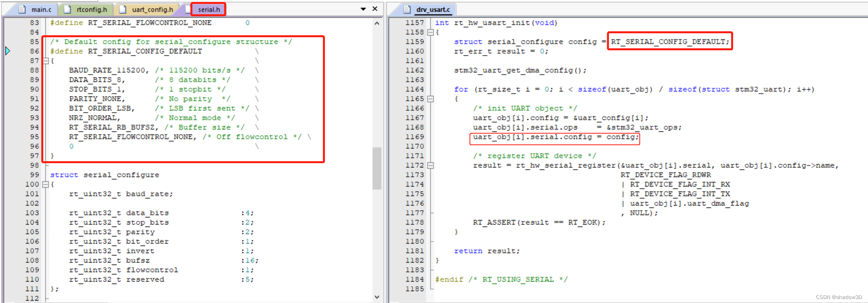
Task: Click RT_SERIAL_CONFIG_DEFAULT on line 1159
Action: [x=668, y=42]
